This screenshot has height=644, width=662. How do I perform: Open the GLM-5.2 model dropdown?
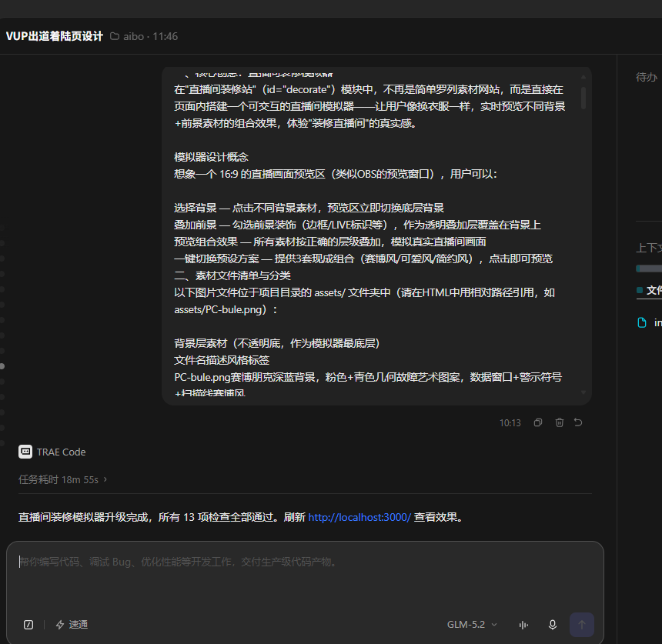coord(472,625)
